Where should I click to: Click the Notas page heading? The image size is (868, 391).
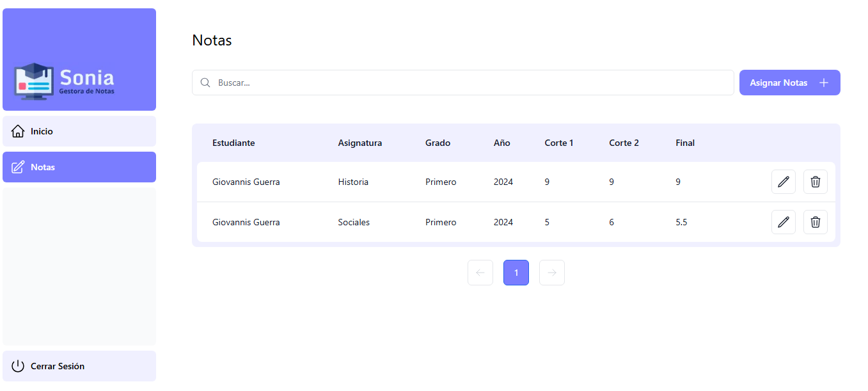click(x=212, y=40)
